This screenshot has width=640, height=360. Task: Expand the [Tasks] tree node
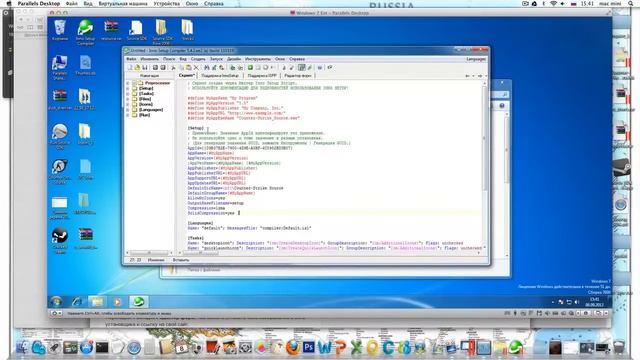pyautogui.click(x=128, y=93)
